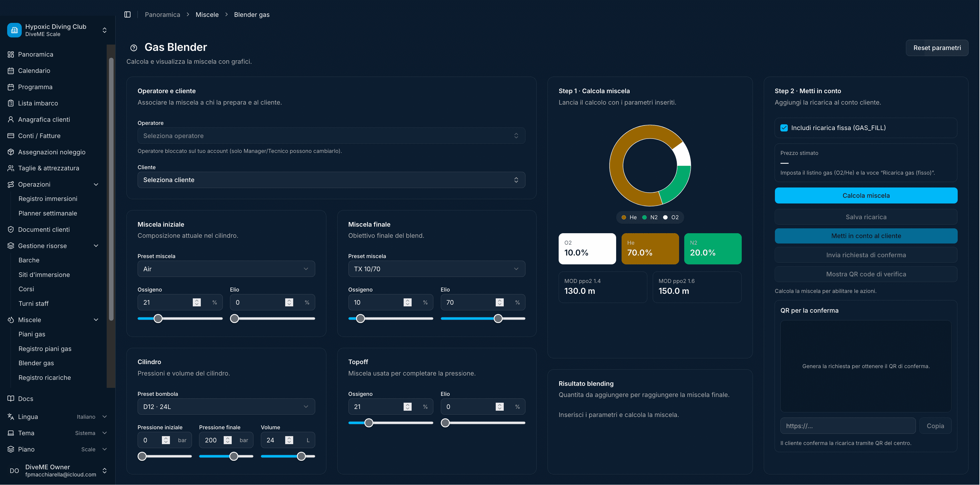Collapse the Miscele section chevron
Image resolution: width=980 pixels, height=485 pixels.
[x=96, y=320]
